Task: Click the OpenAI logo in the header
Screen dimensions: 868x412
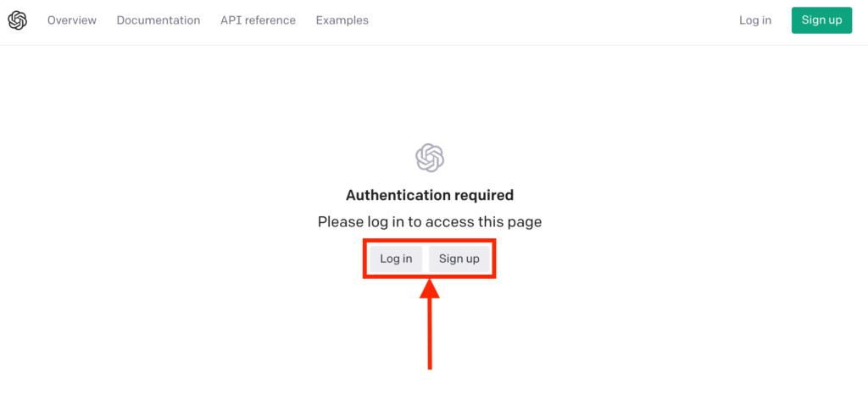Action: 17,20
